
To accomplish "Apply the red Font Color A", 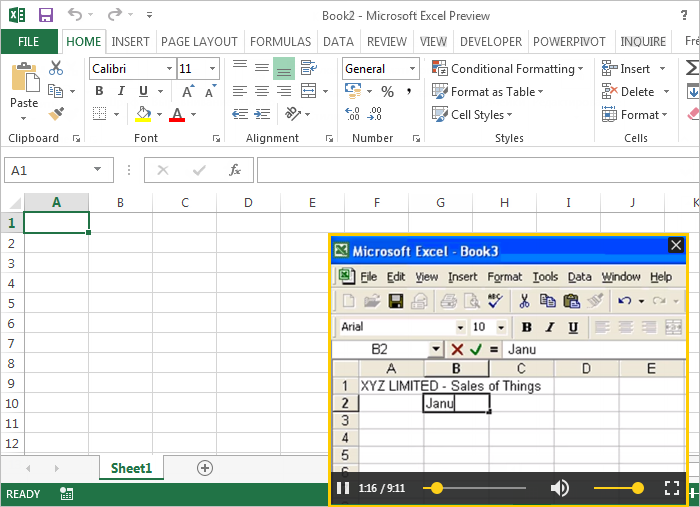I will click(x=177, y=114).
